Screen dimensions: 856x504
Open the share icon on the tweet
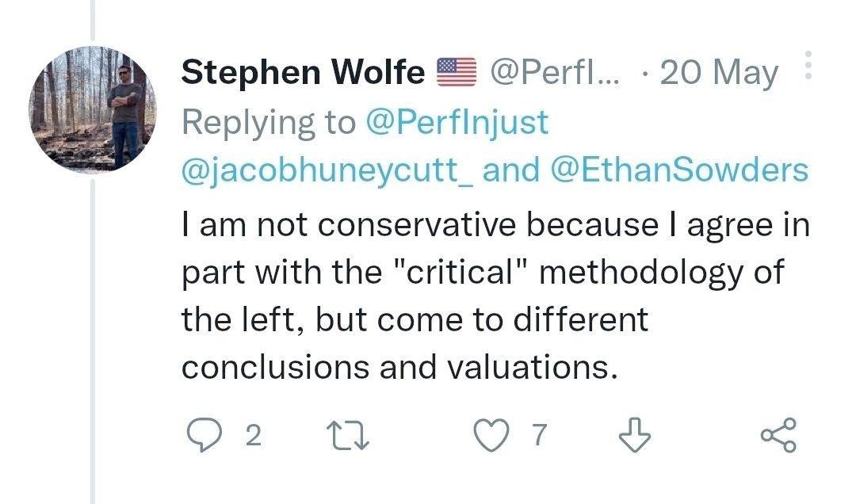pyautogui.click(x=779, y=435)
